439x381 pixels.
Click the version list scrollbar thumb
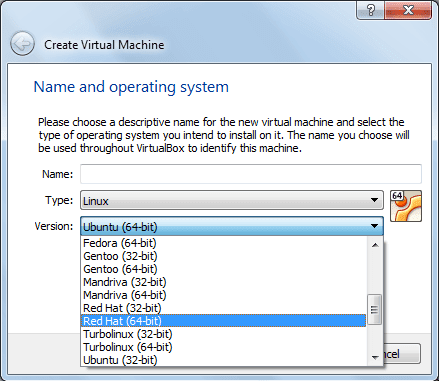point(375,310)
